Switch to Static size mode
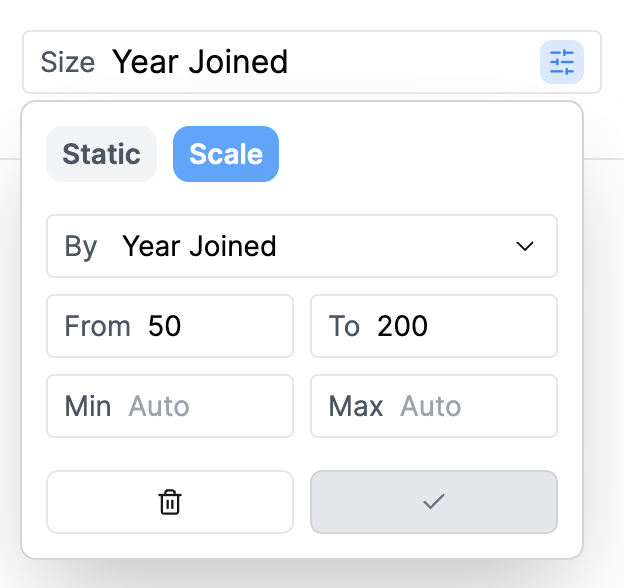 coord(101,154)
